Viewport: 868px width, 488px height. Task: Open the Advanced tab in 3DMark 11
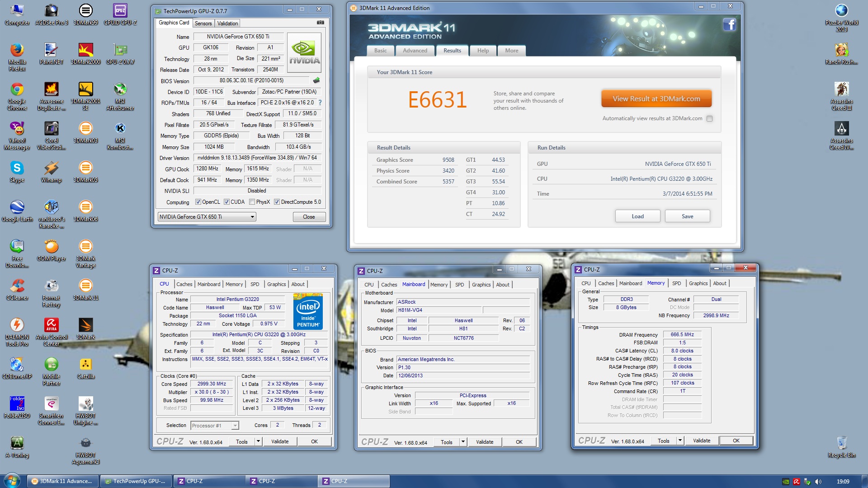(x=415, y=51)
